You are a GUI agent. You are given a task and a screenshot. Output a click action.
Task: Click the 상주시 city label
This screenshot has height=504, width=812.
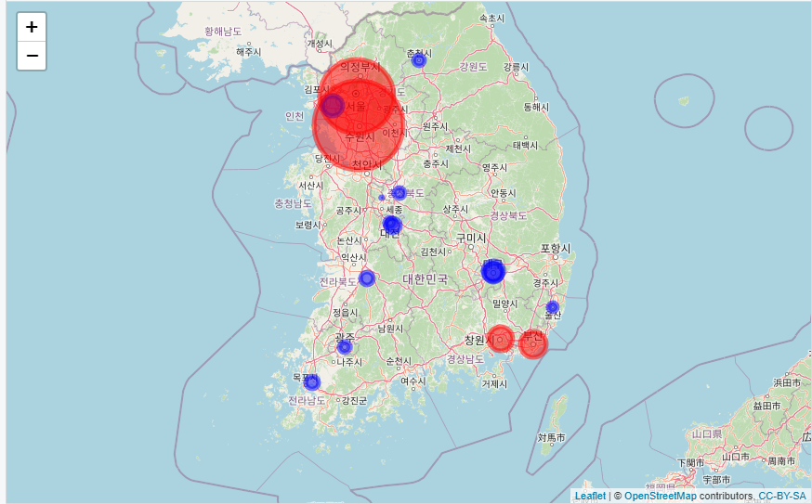pos(455,209)
